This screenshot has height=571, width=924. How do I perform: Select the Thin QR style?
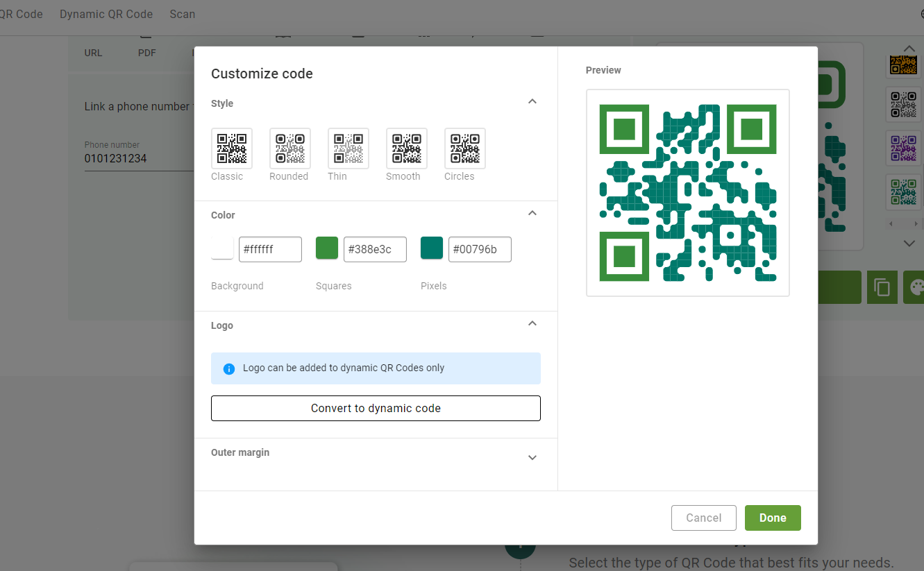(348, 148)
